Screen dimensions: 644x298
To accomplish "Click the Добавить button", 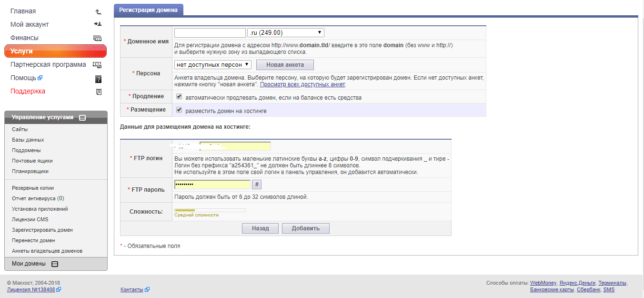I will pos(305,228).
